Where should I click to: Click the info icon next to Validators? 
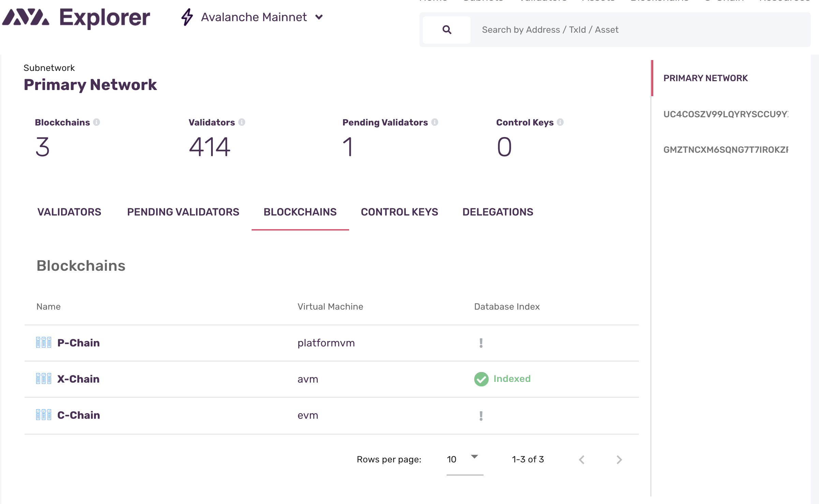point(242,122)
